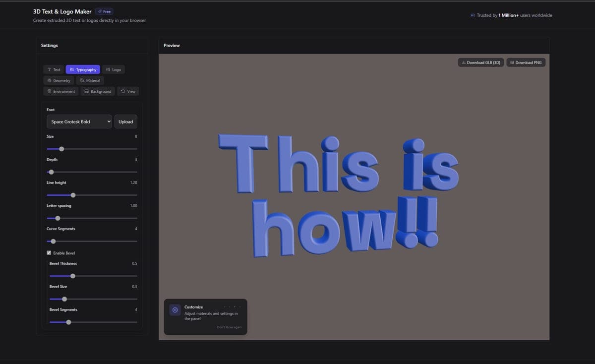Open the Environment tab
The image size is (595, 364).
click(60, 91)
